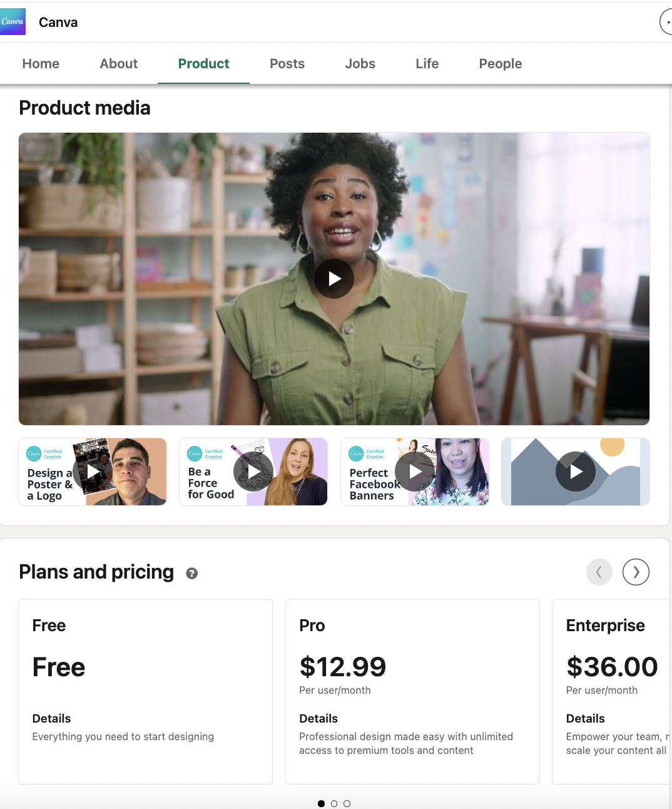This screenshot has width=672, height=809.
Task: Open the pricing help question mark
Action: coord(191,573)
